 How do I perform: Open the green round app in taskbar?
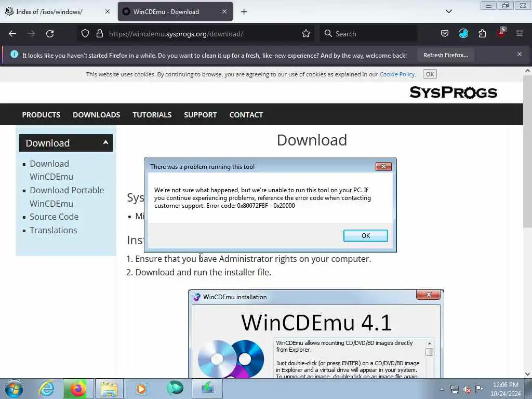tap(175, 388)
